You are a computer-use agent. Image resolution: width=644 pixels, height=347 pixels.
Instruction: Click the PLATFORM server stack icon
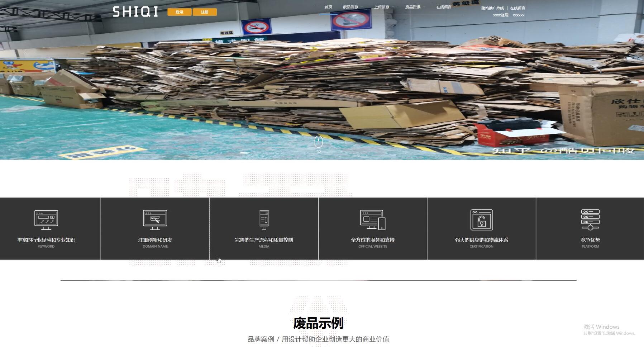coord(590,220)
